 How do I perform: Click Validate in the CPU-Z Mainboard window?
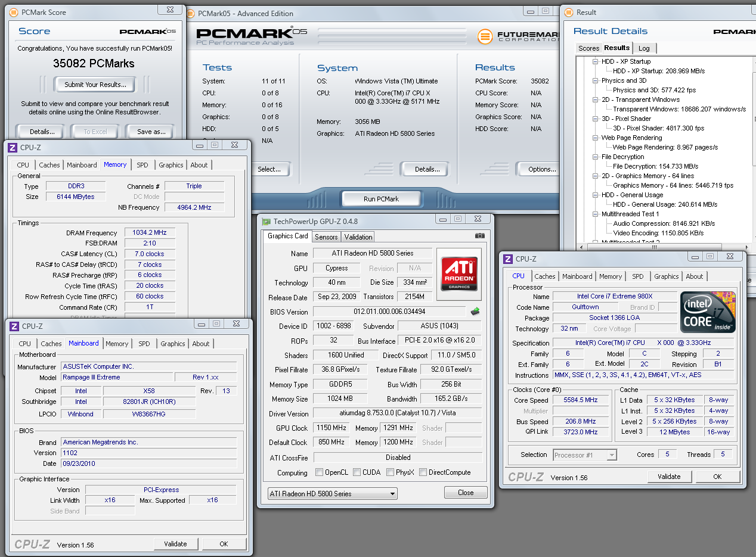coord(175,544)
